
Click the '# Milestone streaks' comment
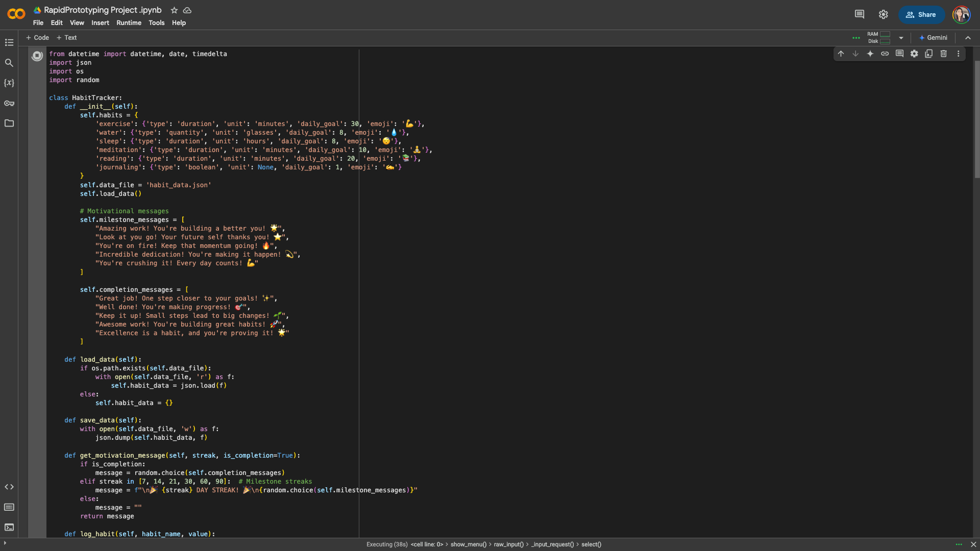pyautogui.click(x=275, y=481)
